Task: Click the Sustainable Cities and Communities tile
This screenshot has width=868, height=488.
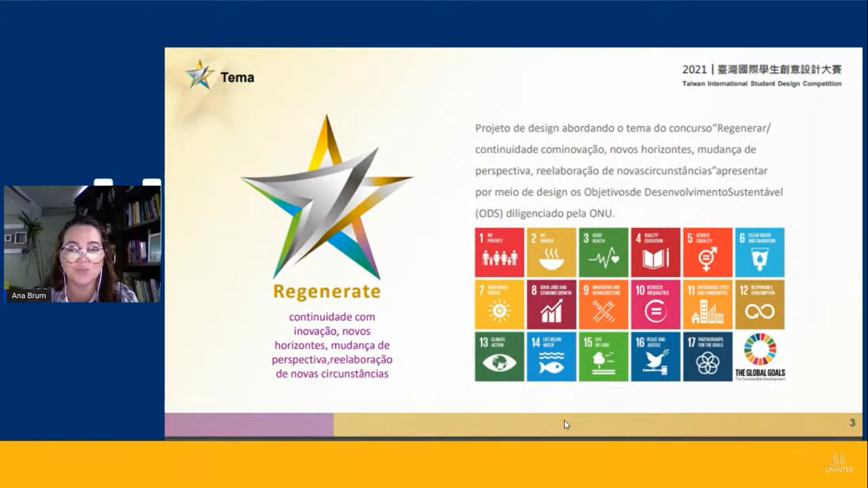Action: 707,304
